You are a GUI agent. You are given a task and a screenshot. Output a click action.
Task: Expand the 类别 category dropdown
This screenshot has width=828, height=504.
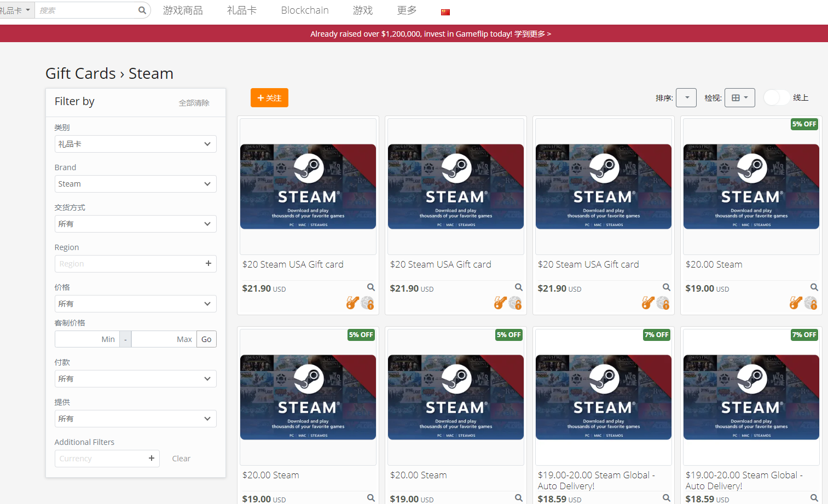135,144
